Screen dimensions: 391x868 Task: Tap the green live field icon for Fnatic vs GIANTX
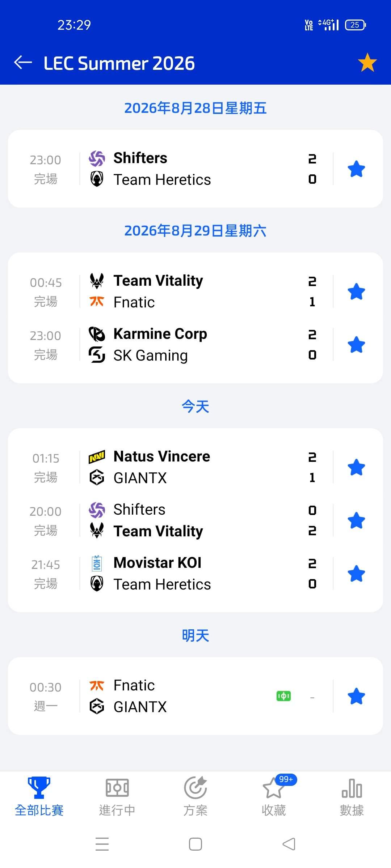(283, 696)
